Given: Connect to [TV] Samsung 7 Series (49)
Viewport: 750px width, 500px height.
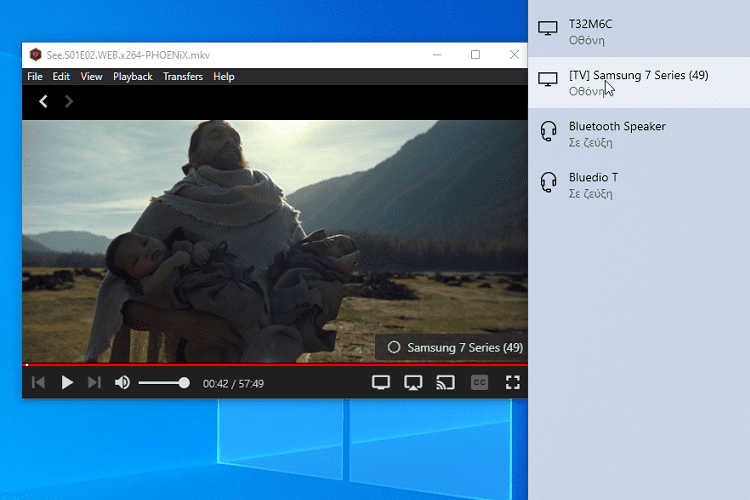Looking at the screenshot, I should [639, 83].
